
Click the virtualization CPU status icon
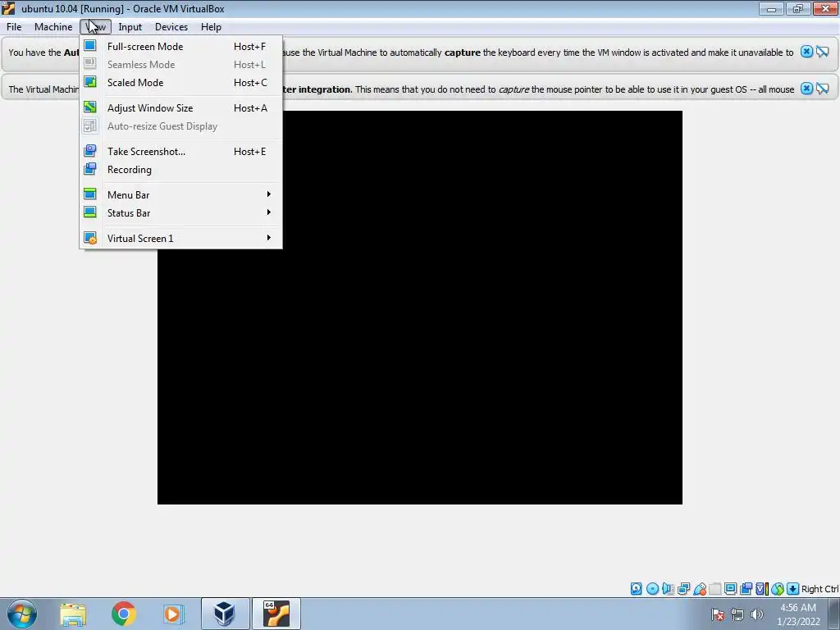(761, 589)
